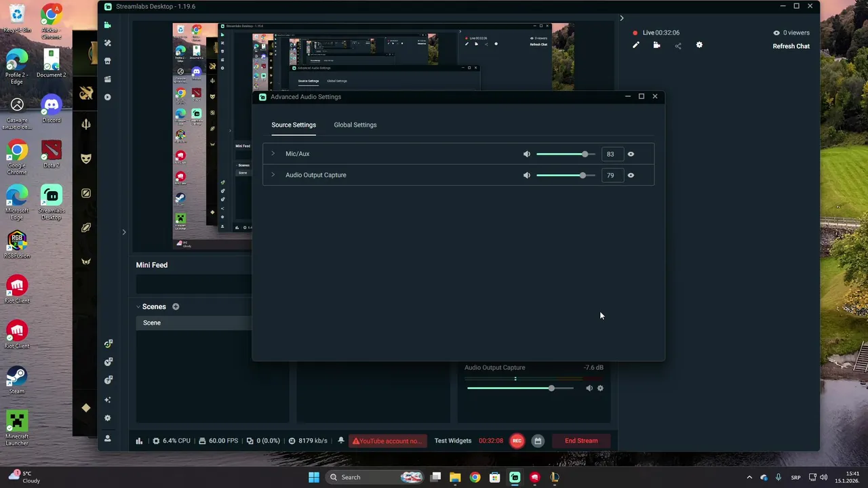Show hidden system tray icons
This screenshot has height=488, width=868.
749,477
